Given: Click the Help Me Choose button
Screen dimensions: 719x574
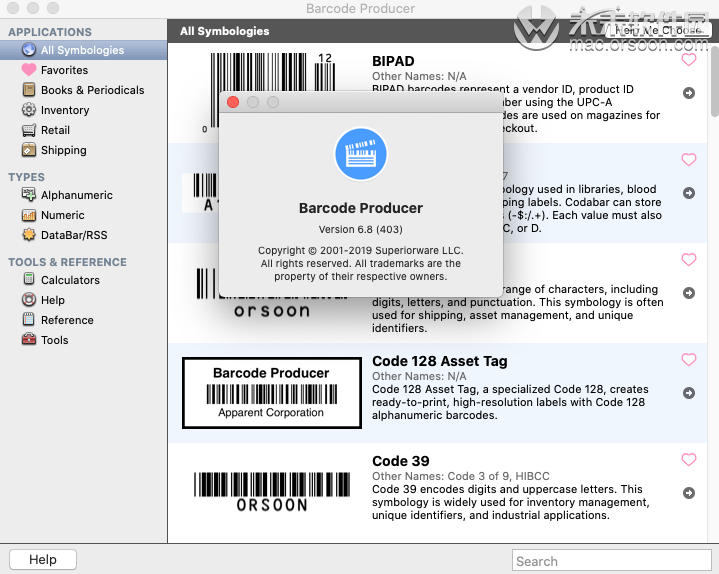Looking at the screenshot, I should tap(658, 30).
